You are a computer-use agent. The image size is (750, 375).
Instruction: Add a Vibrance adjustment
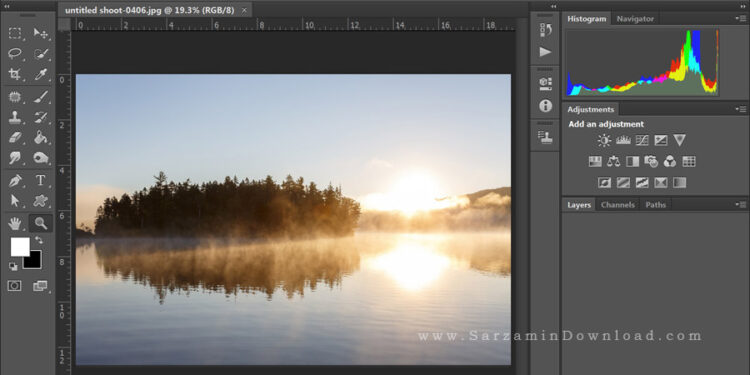click(x=679, y=140)
